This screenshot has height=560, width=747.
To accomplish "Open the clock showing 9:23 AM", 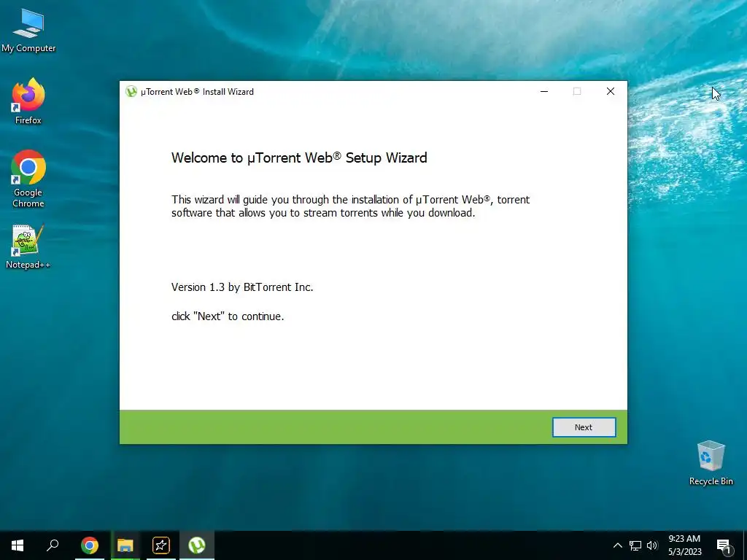I will pyautogui.click(x=684, y=539).
